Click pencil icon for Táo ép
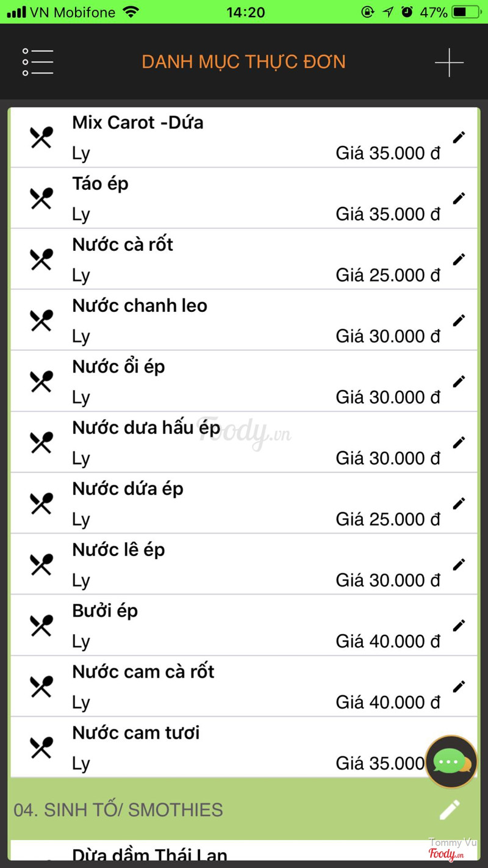The height and width of the screenshot is (868, 488). (x=459, y=198)
